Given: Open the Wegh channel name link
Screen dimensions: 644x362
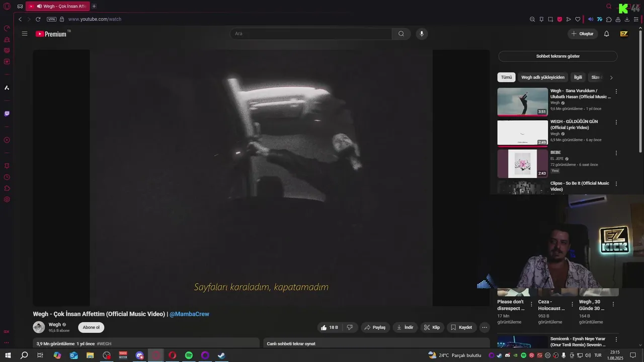Looking at the screenshot, I should click(55, 325).
